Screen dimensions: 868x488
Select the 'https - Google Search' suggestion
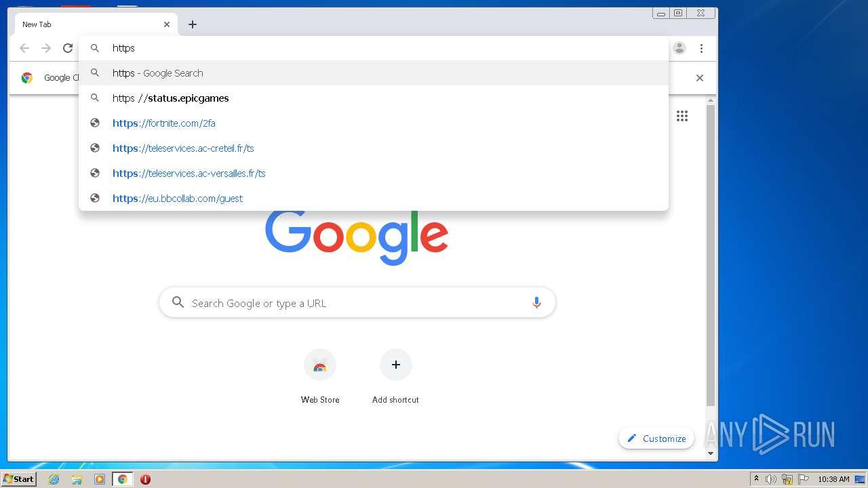click(x=374, y=73)
